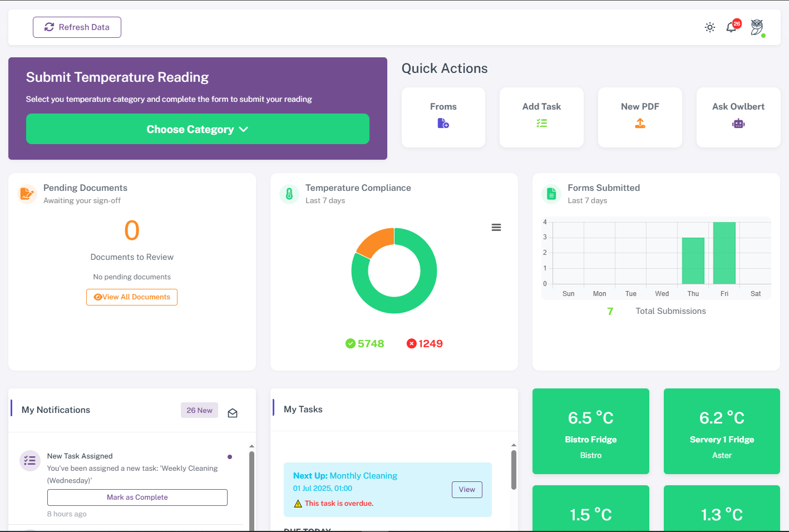The image size is (789, 532).
Task: Click the Pending Documents pencil icon
Action: pyautogui.click(x=27, y=194)
